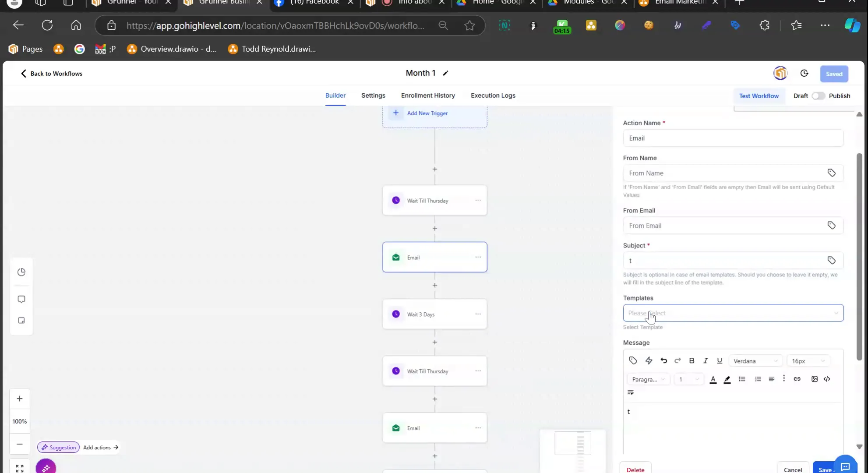Toggle underline formatting in message editor
Viewport: 868px width, 473px height.
coord(720,360)
